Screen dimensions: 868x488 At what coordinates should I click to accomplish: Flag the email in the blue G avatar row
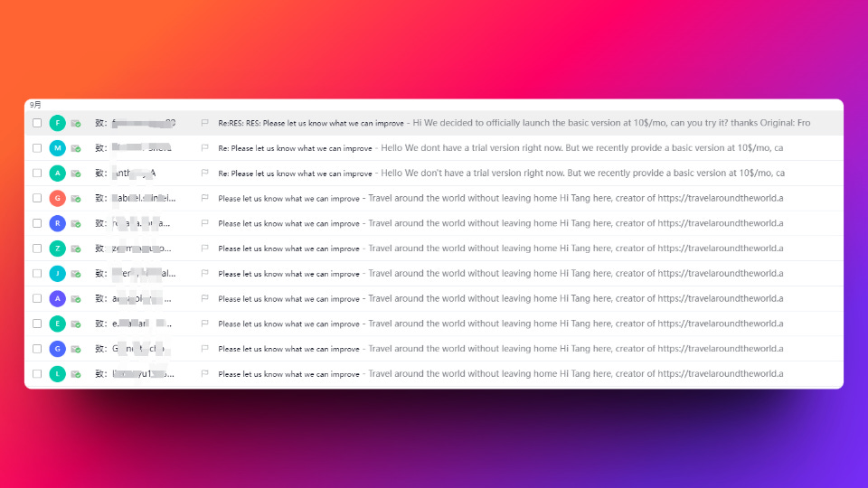pyautogui.click(x=205, y=349)
